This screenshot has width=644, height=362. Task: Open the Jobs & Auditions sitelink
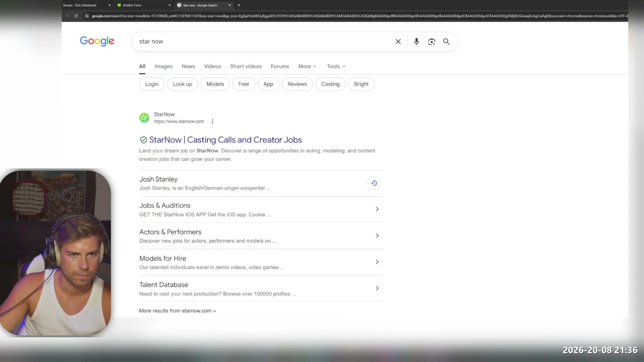[x=165, y=205]
